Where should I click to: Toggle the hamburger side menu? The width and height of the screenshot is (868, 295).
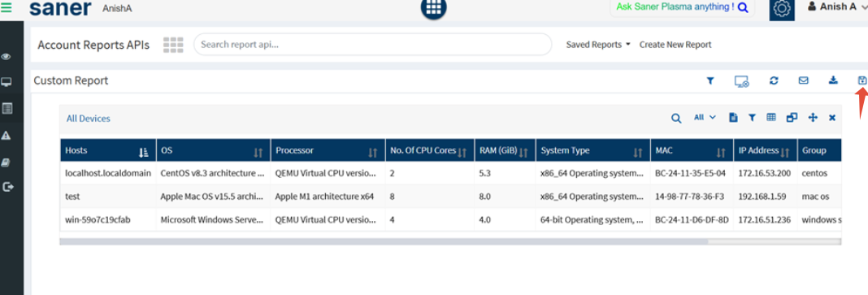[x=6, y=8]
